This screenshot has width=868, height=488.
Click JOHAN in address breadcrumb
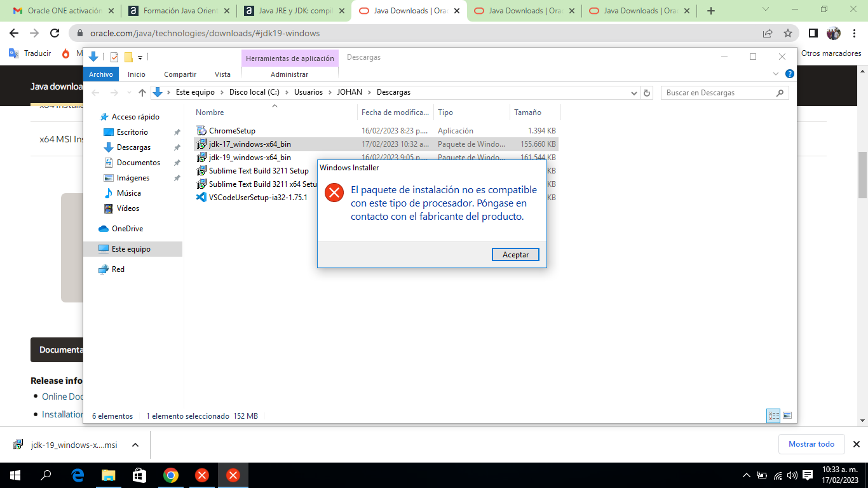[349, 92]
